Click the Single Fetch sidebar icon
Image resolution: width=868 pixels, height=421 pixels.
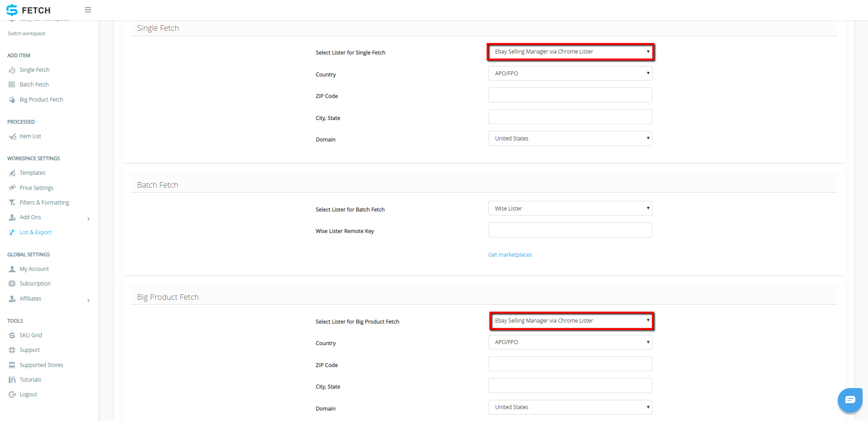[x=12, y=70]
